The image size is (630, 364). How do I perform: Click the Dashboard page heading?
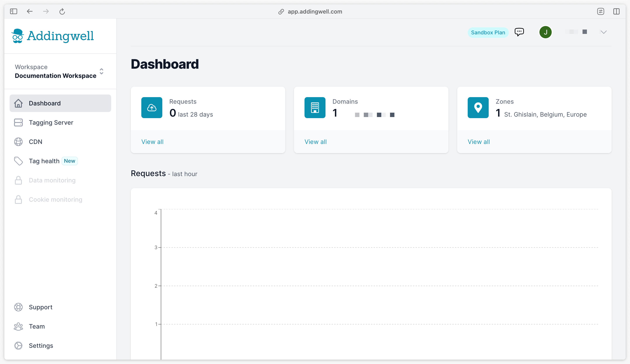pos(164,64)
